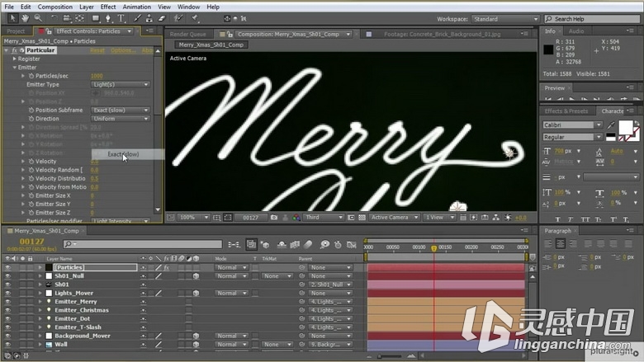Hide the Sh01_Null layer
644x362 pixels.
[x=7, y=276]
